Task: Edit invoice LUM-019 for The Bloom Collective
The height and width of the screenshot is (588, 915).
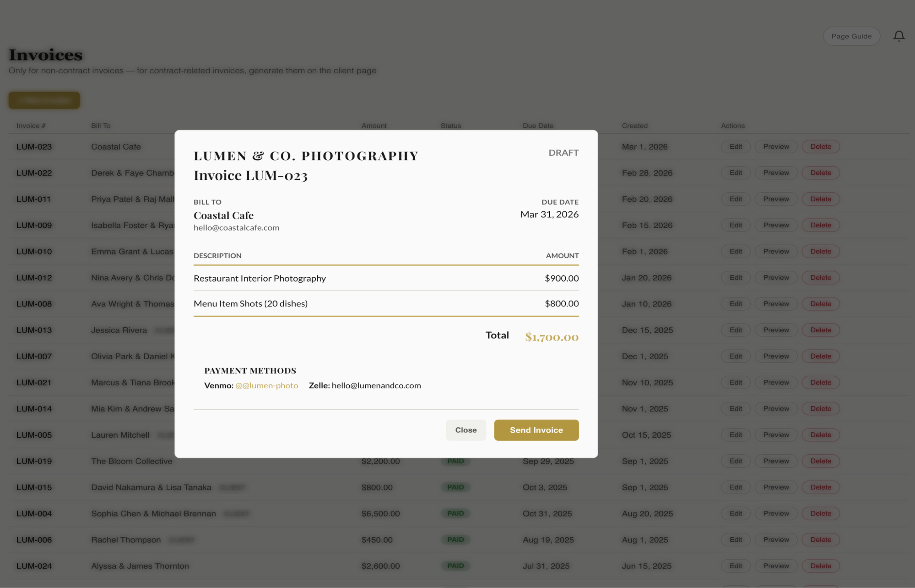Action: [735, 461]
